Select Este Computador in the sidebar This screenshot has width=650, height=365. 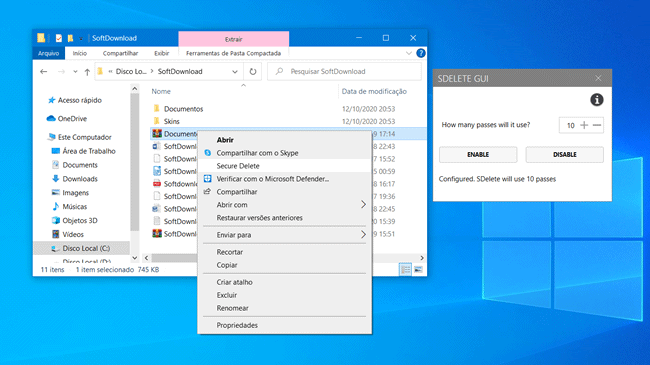click(x=85, y=137)
